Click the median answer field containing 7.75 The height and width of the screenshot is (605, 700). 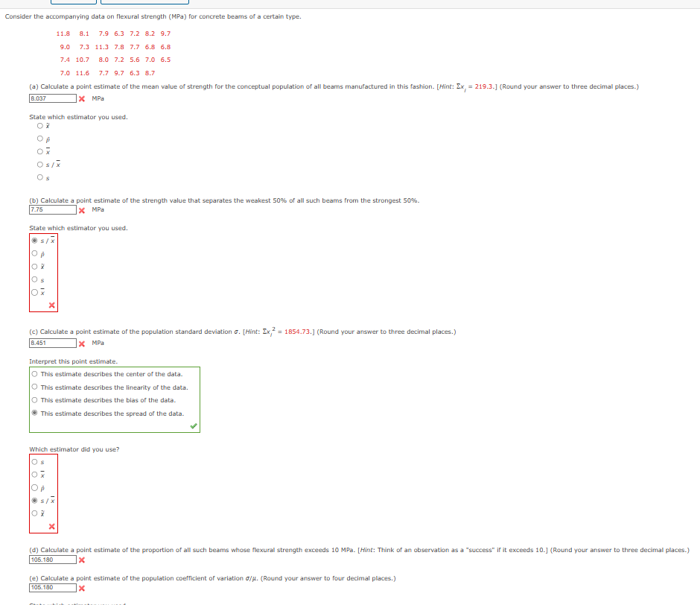click(x=53, y=209)
